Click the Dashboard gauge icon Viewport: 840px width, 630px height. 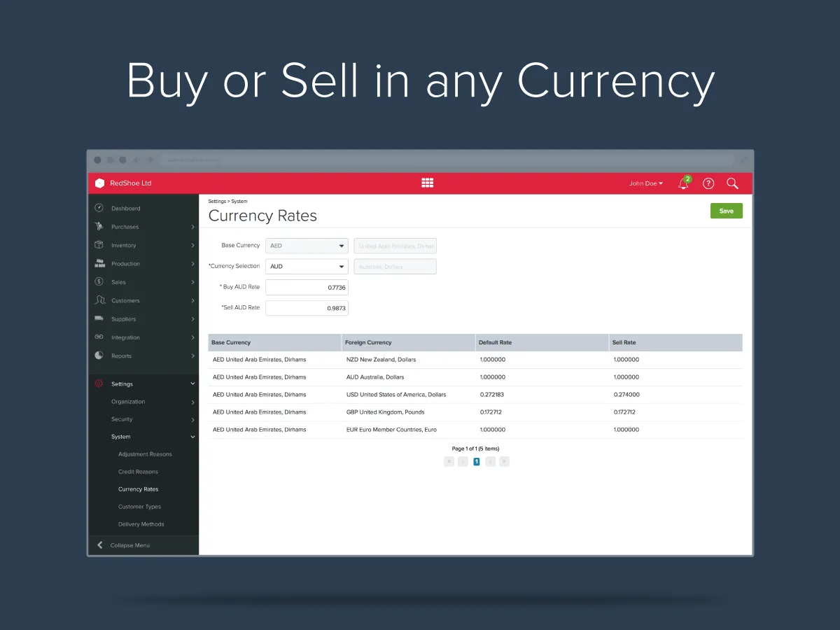coord(99,208)
